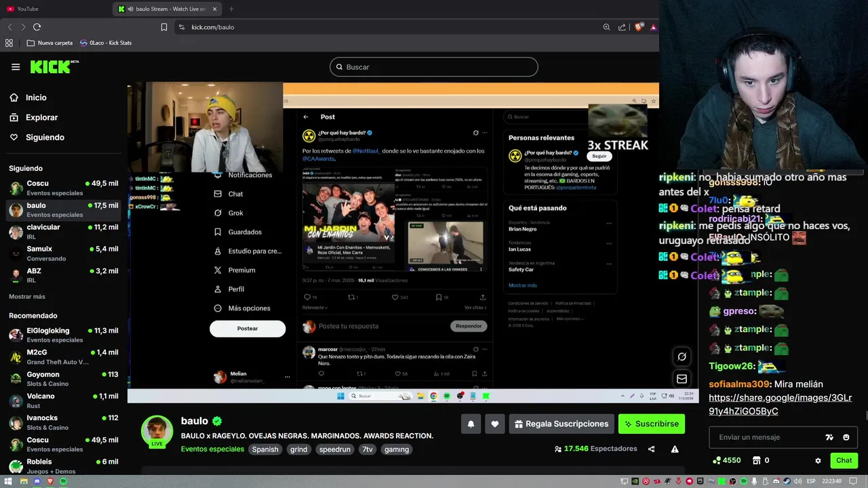The width and height of the screenshot is (868, 488).
Task: Go to Inicio in Kick sidebar
Action: (x=28, y=98)
